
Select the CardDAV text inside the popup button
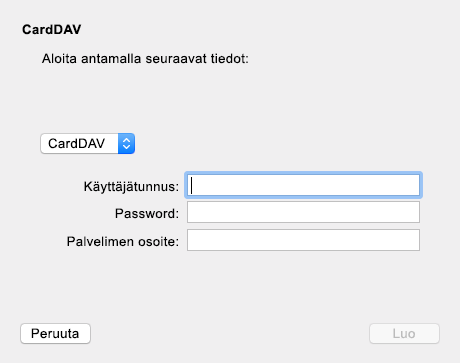[x=76, y=144]
